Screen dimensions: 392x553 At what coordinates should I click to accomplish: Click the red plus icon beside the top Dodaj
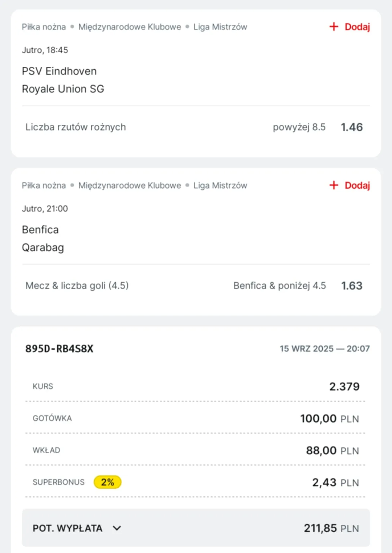click(x=333, y=26)
